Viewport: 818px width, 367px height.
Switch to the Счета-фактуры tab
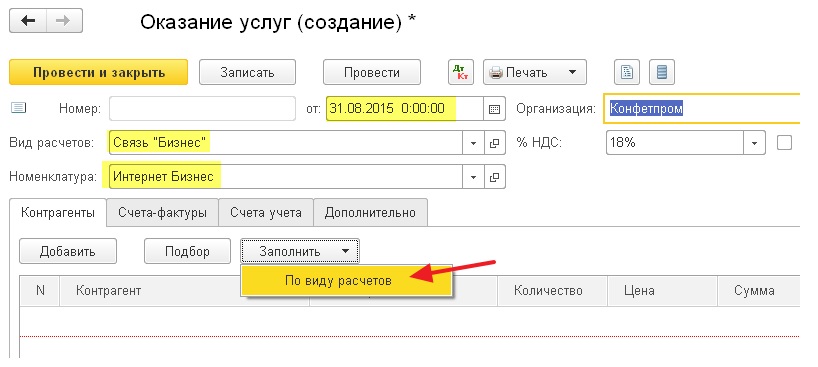click(162, 212)
